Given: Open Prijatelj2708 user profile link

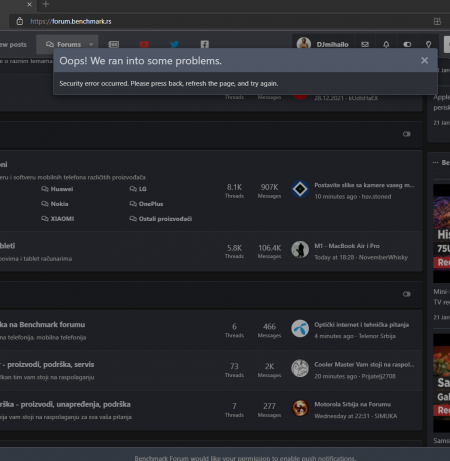Looking at the screenshot, I should pyautogui.click(x=378, y=376).
